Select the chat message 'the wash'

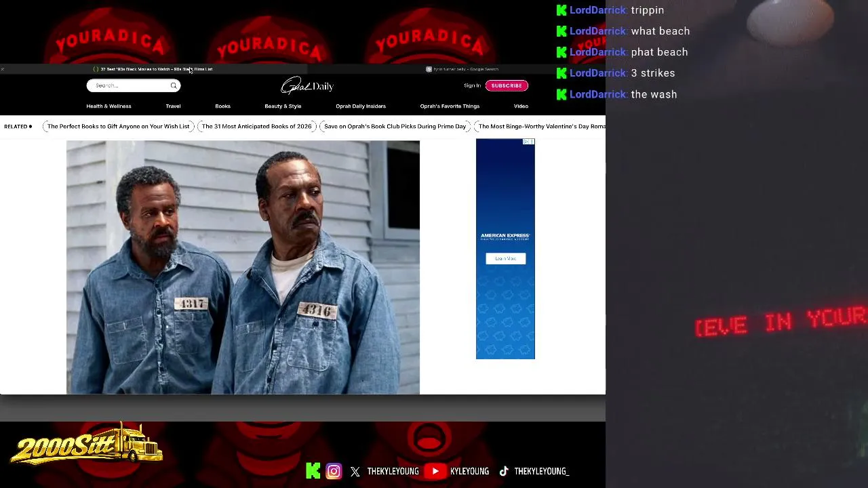tap(654, 94)
